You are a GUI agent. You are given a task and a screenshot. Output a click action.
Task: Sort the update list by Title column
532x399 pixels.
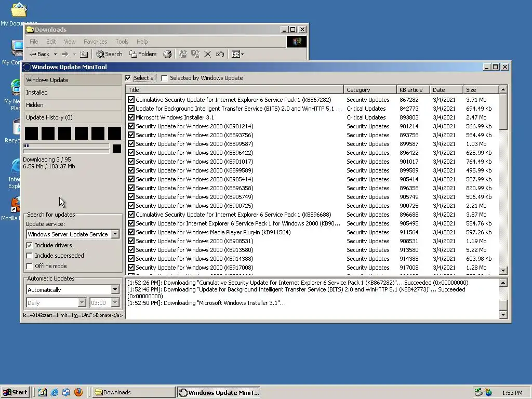tap(235, 90)
